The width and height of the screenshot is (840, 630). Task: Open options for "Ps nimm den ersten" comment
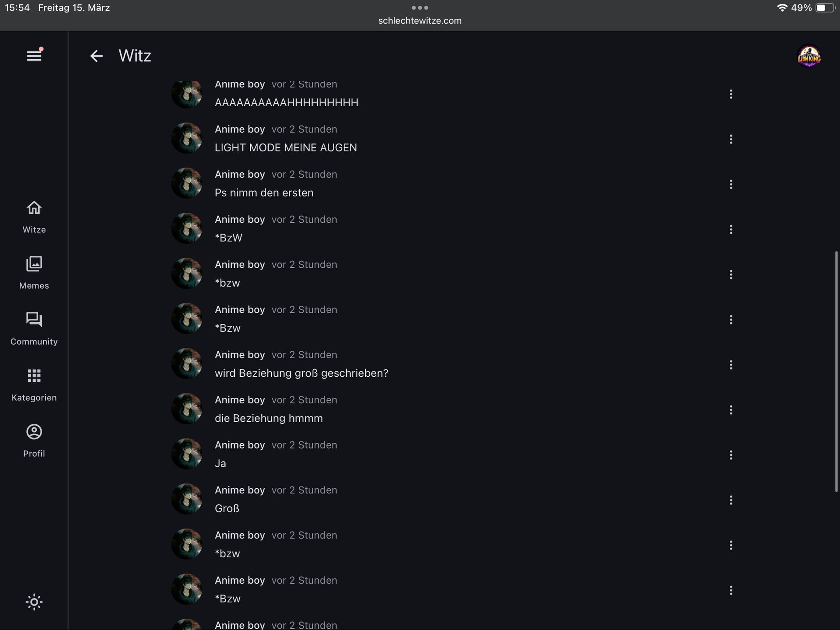coord(731,184)
